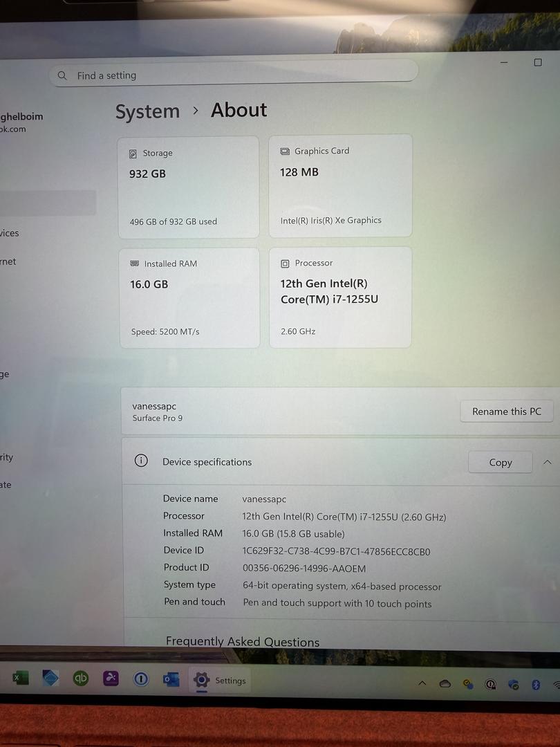
Task: Click 'Intel(R) Iris(R) Xe Graphics' text
Action: pos(331,220)
